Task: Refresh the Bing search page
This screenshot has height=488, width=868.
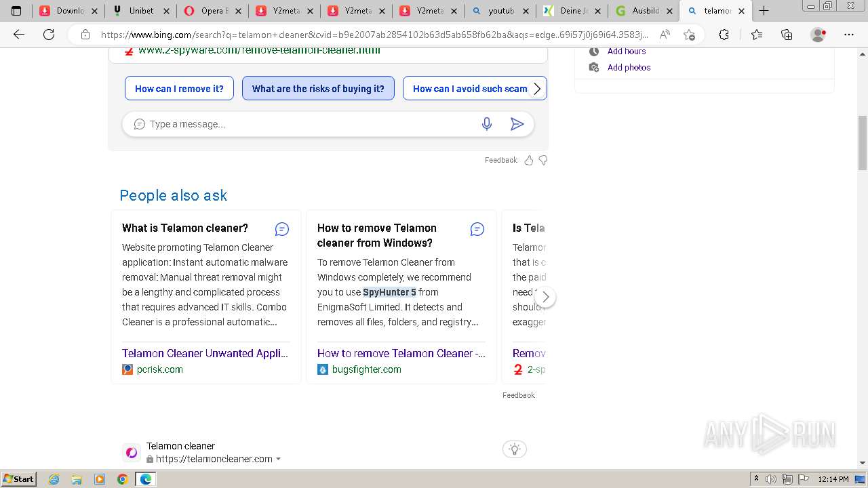Action: [x=49, y=35]
